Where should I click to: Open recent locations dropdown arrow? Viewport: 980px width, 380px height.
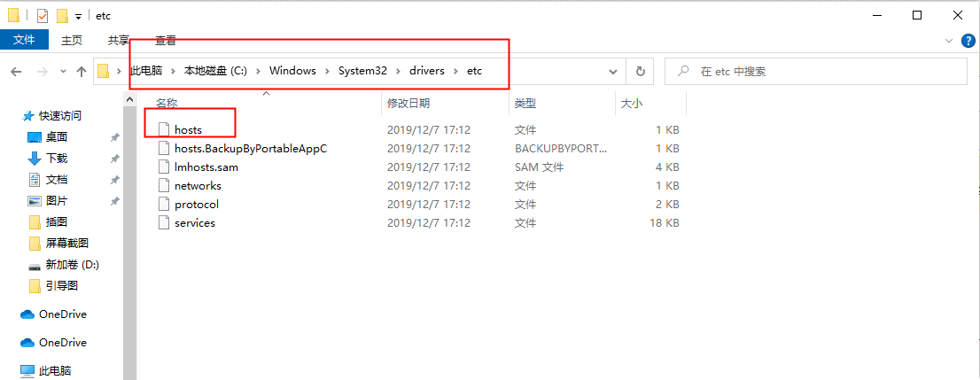[x=63, y=72]
